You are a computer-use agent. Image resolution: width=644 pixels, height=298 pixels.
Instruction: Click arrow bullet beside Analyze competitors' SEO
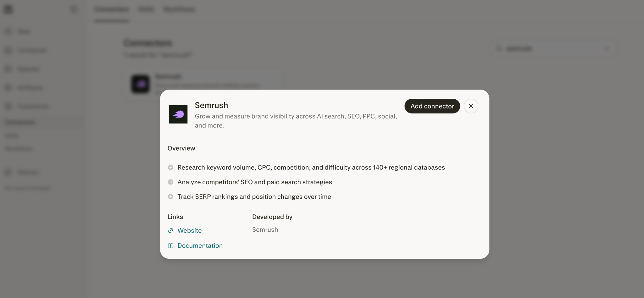pos(170,182)
